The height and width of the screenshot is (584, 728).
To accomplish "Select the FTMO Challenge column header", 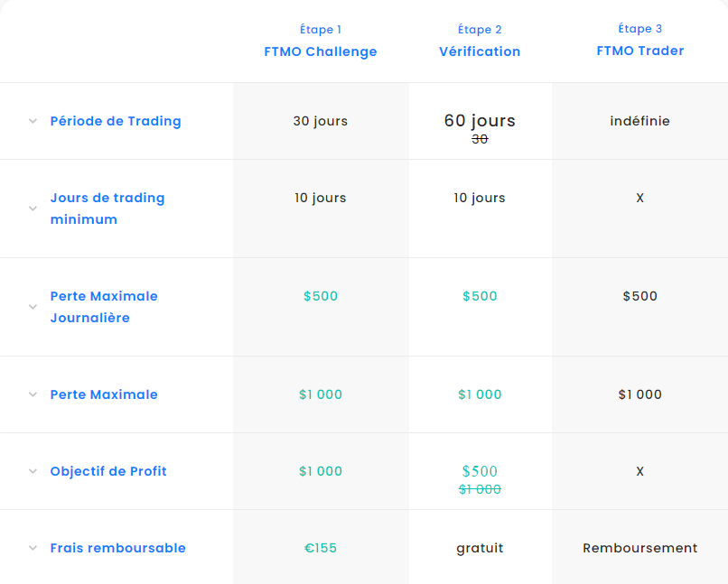I will (x=321, y=51).
